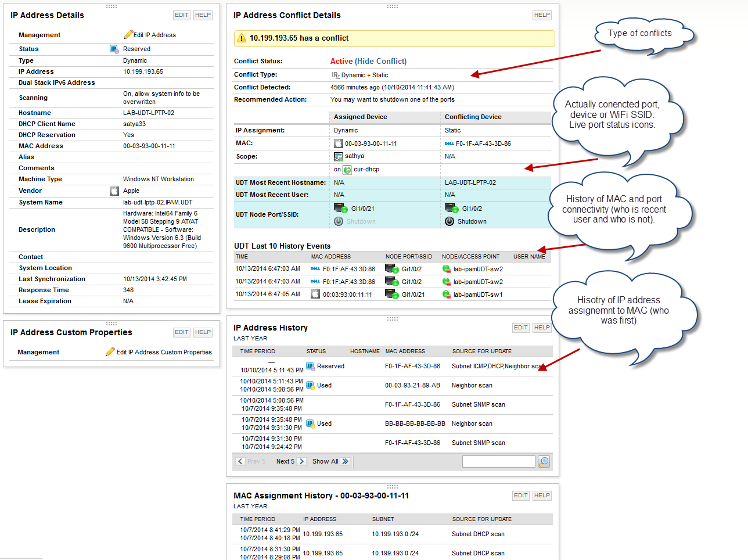Click EDIT button in IP Address Details panel
This screenshot has height=560, width=748.
182,15
